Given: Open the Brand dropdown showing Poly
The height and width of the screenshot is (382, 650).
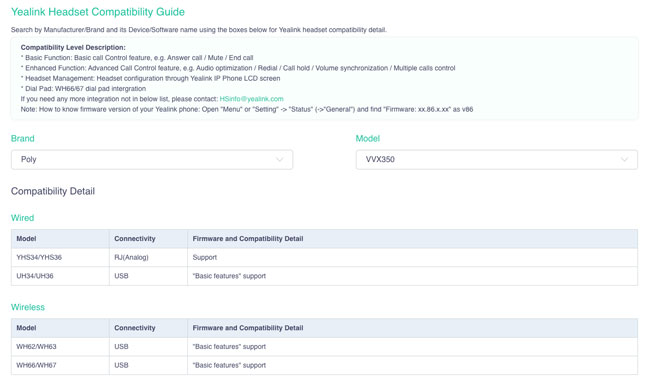Looking at the screenshot, I should [x=152, y=160].
